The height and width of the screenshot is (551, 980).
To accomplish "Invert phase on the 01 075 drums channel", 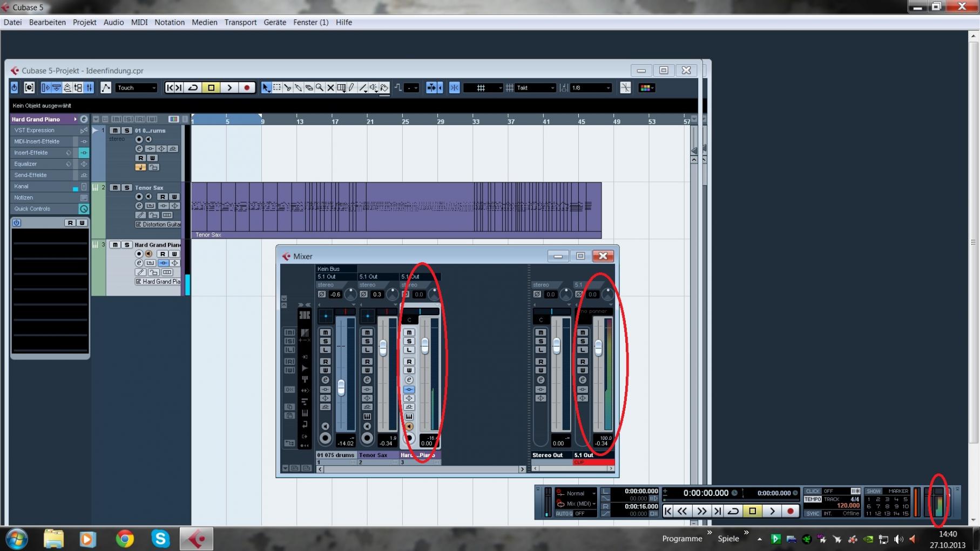I will (x=322, y=294).
